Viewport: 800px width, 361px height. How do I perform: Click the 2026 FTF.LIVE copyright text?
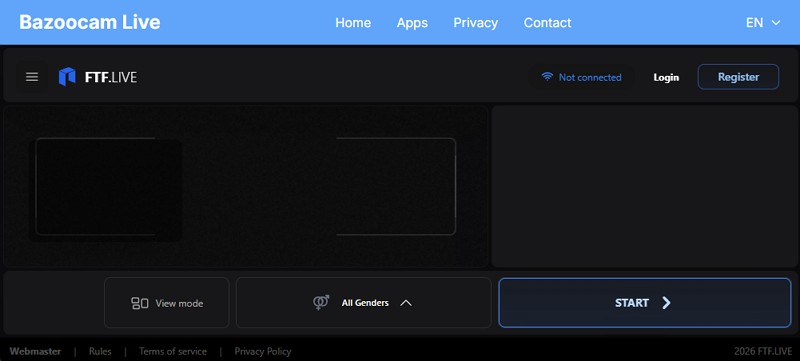pos(763,351)
